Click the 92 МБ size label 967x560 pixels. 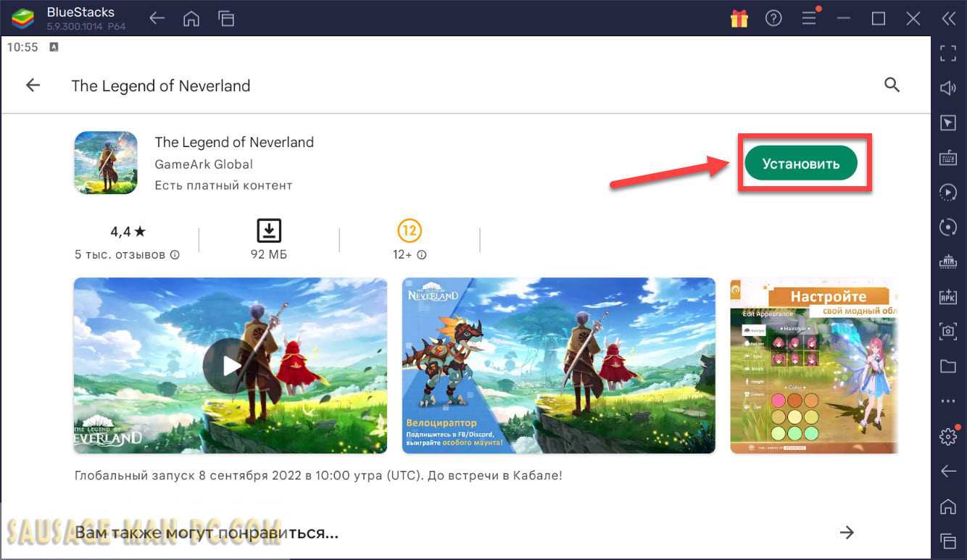click(x=269, y=255)
